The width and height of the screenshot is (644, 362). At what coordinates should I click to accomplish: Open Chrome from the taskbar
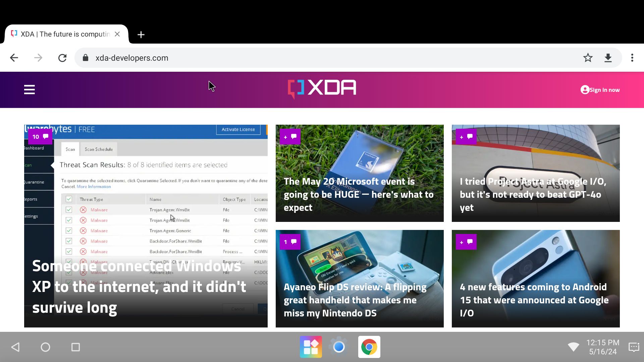[x=369, y=347]
